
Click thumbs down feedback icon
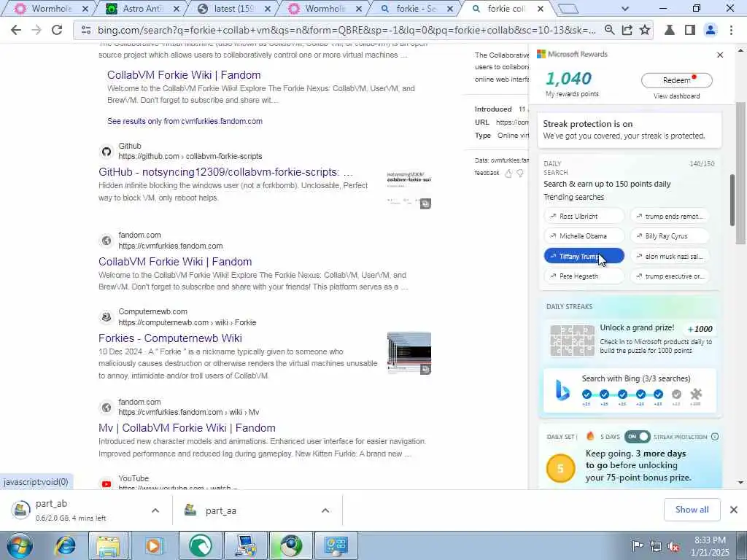pos(520,174)
